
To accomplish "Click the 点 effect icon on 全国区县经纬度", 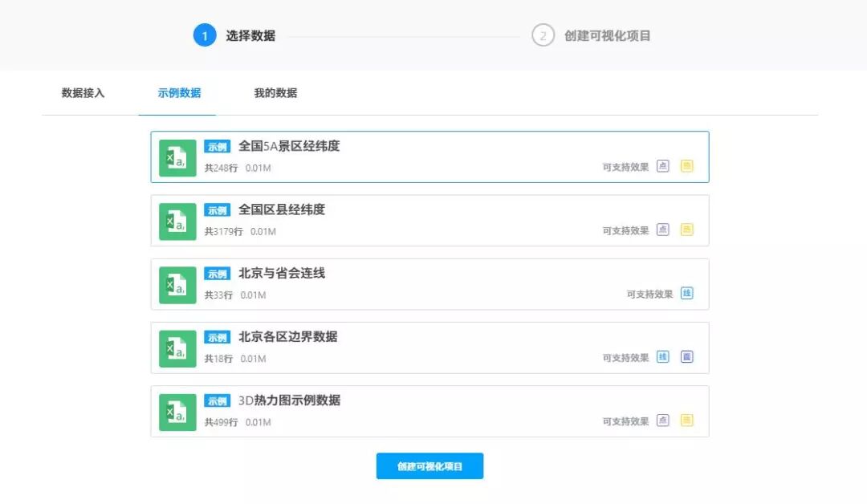I will [663, 229].
